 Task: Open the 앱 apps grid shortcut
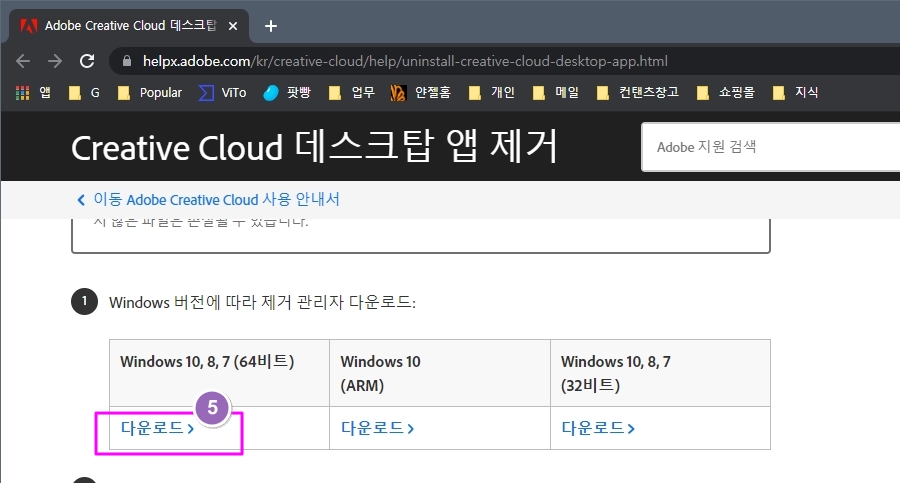click(x=33, y=92)
